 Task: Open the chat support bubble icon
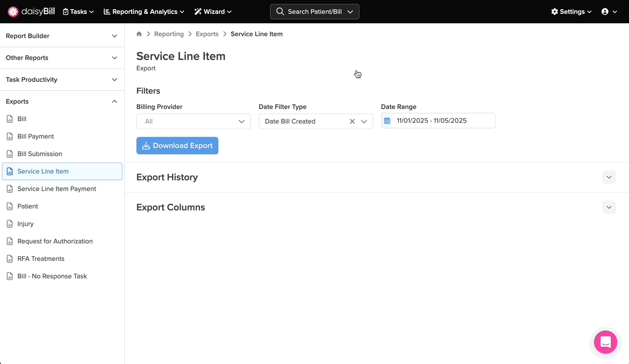coord(605,342)
